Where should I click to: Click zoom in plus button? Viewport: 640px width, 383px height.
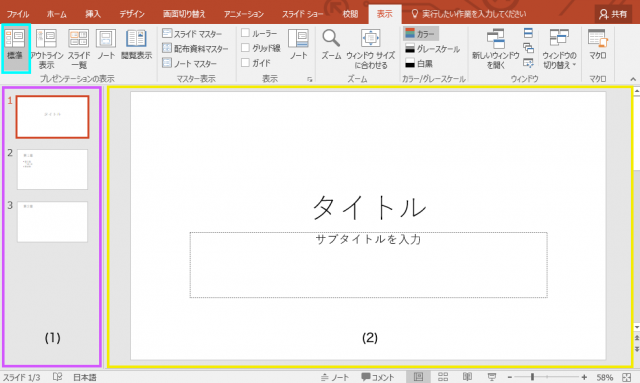584,377
